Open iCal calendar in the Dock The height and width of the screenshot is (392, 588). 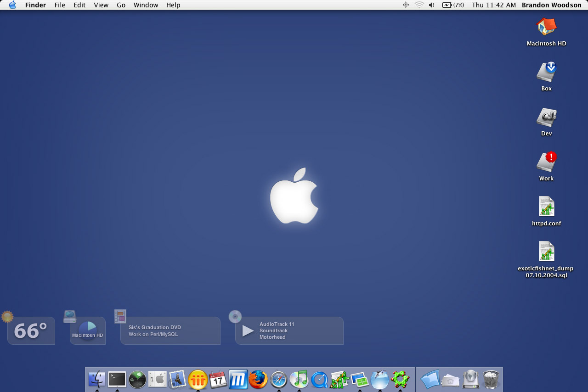tap(218, 379)
